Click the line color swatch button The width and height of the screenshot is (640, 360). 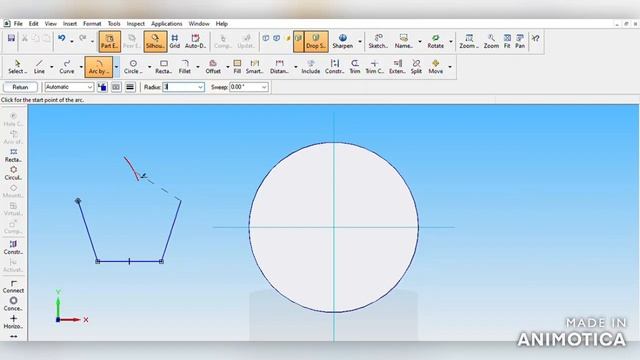coord(102,87)
